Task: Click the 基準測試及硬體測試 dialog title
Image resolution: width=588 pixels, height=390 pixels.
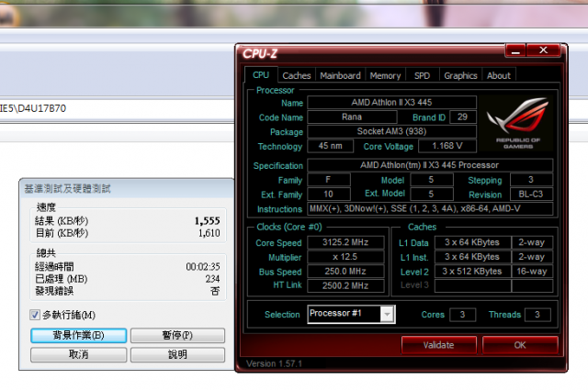Action: 67,189
